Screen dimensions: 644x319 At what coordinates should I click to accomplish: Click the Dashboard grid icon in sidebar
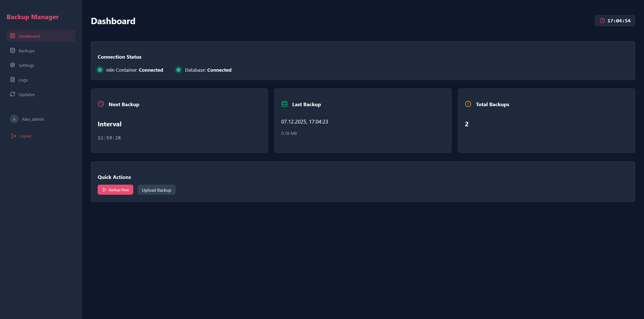[13, 36]
